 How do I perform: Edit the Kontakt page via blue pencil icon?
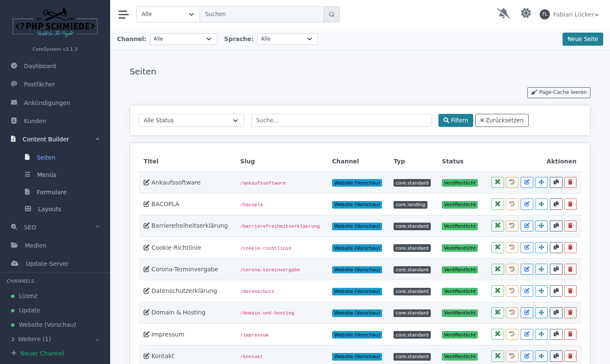tap(527, 356)
